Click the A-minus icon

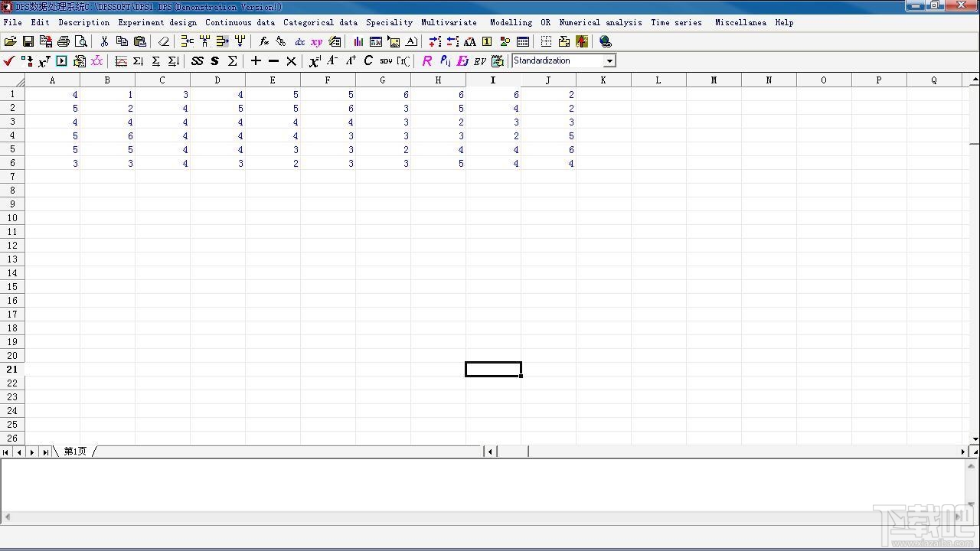tap(332, 60)
